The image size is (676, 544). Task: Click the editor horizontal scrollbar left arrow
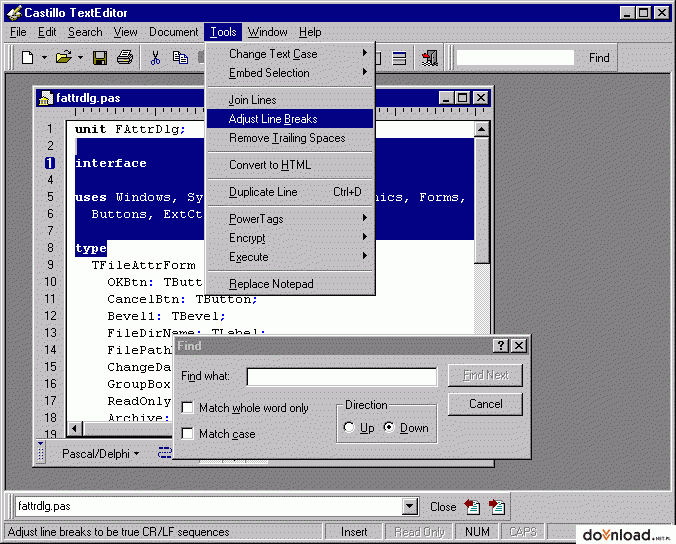(75, 428)
